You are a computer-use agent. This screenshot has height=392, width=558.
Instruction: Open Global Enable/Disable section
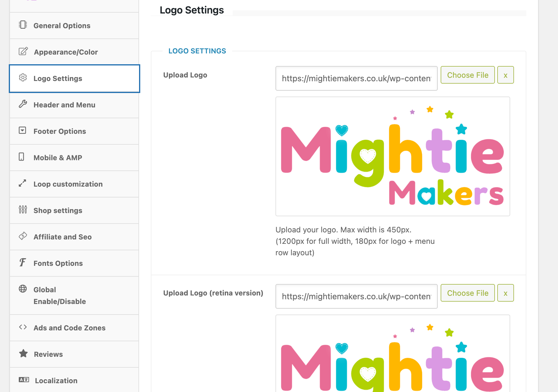click(74, 295)
